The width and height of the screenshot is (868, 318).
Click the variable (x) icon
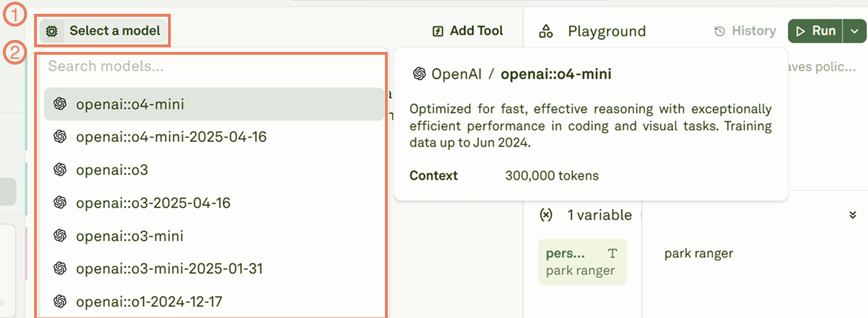pos(545,215)
